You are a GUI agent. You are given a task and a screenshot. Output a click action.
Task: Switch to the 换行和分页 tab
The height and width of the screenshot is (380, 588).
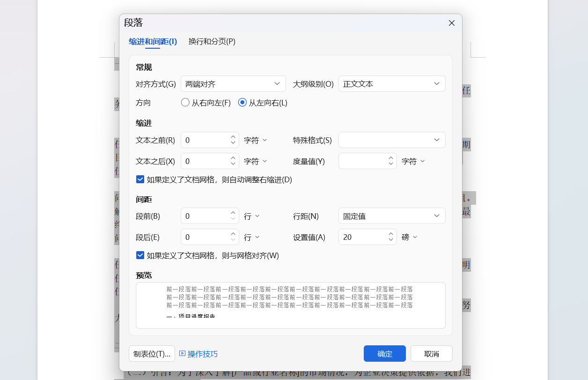point(211,41)
